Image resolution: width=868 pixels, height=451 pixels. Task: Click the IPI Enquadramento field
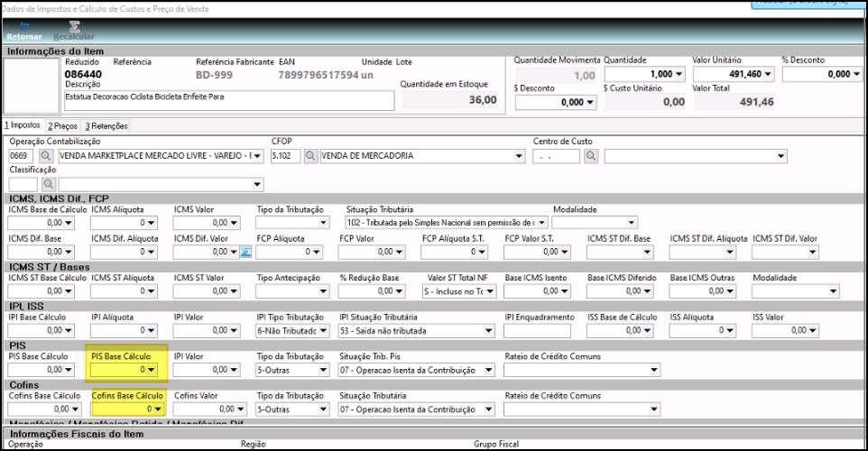point(538,330)
